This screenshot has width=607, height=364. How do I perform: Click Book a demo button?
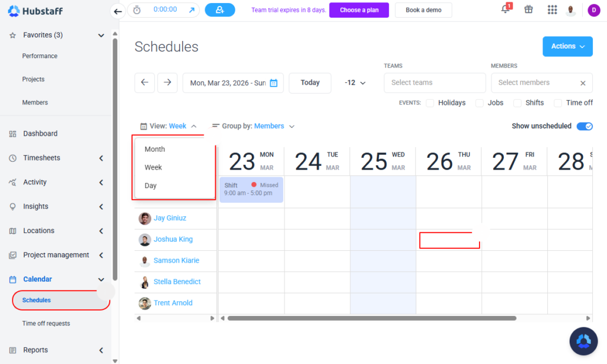pyautogui.click(x=423, y=10)
